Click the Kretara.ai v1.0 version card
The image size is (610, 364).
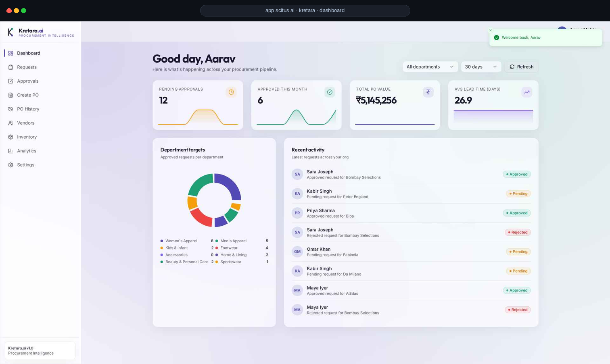click(40, 351)
